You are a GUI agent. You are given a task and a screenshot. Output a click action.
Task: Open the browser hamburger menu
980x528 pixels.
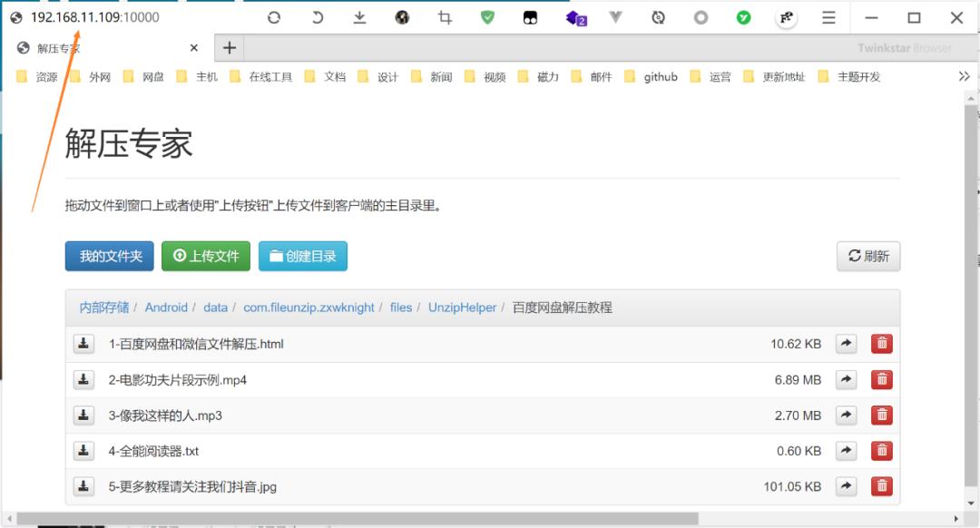[x=830, y=17]
